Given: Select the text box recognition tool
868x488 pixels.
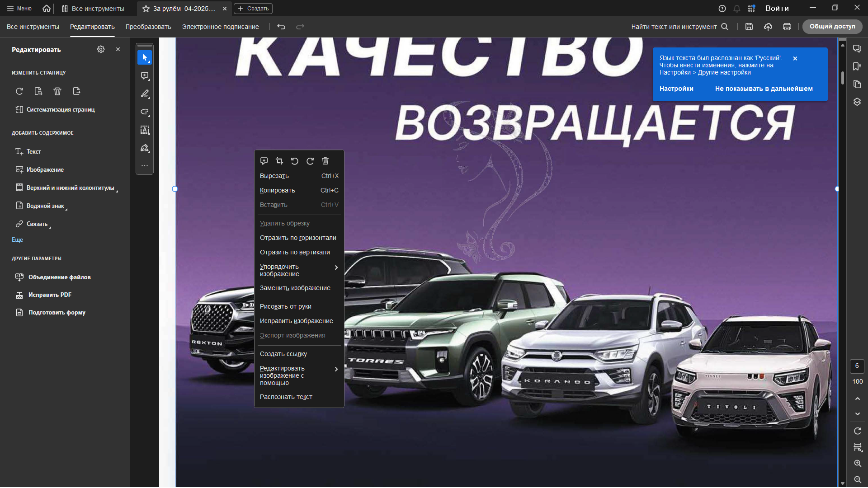Looking at the screenshot, I should (x=145, y=130).
